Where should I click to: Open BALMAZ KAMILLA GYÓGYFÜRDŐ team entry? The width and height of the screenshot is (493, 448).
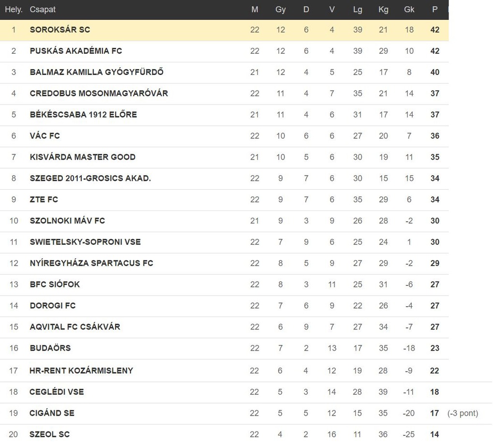97,72
